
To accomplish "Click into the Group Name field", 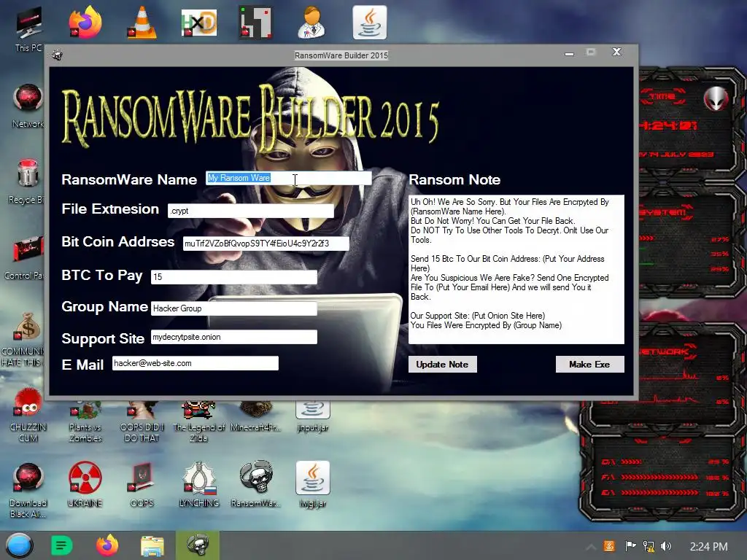I will [x=234, y=308].
